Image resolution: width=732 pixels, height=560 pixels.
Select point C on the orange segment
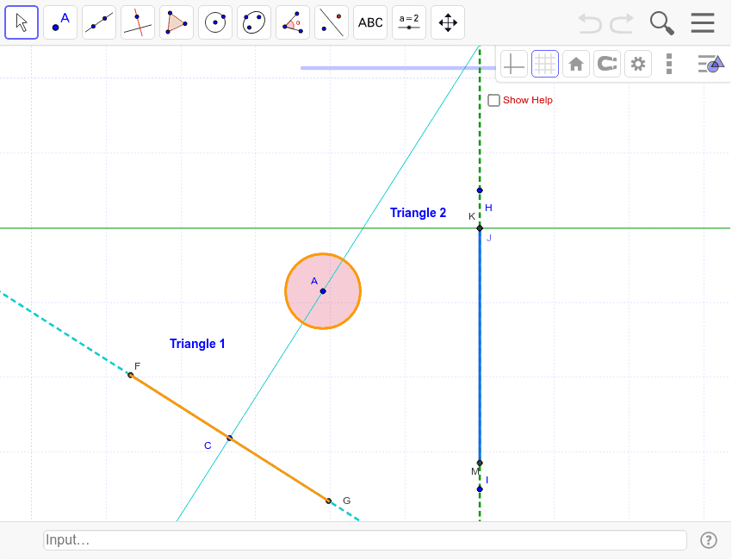(x=229, y=439)
